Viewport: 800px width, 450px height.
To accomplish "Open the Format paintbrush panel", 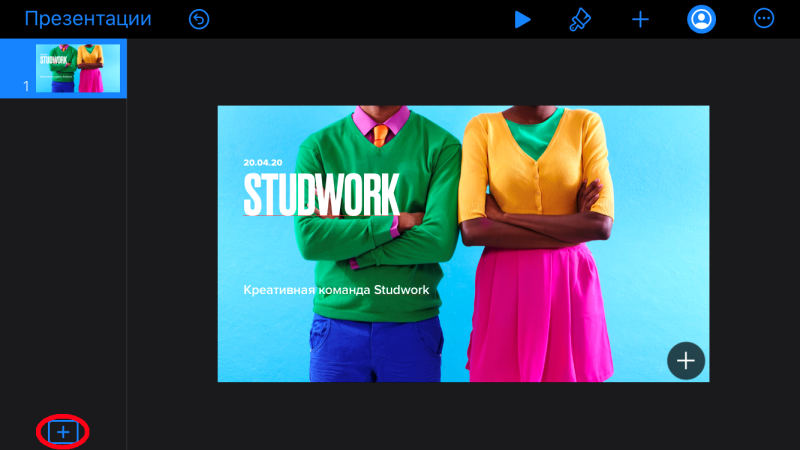I will coord(580,20).
